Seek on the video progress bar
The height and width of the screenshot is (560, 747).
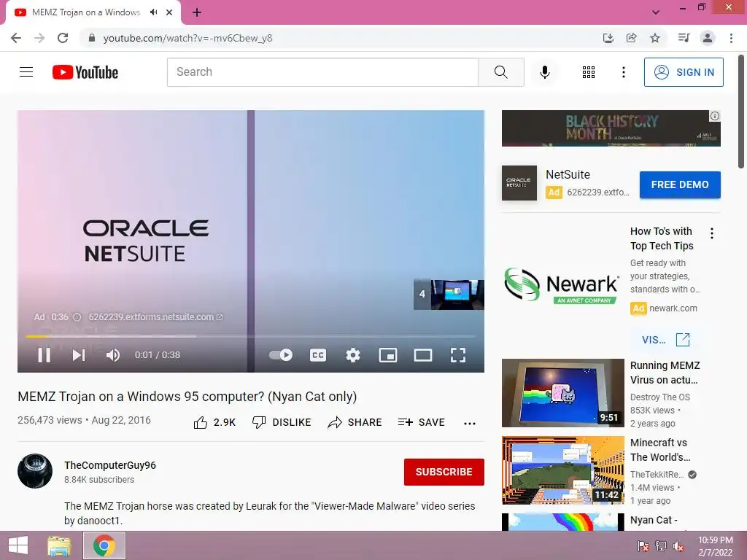(251, 336)
